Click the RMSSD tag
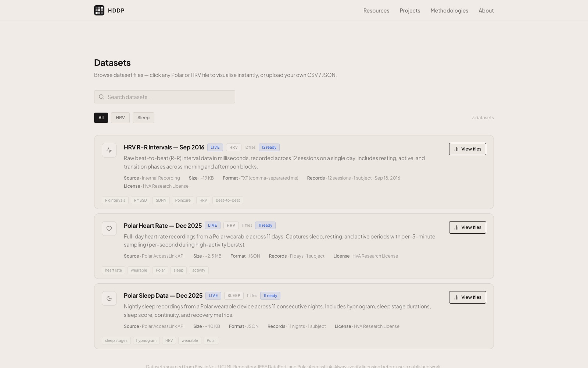 (140, 200)
